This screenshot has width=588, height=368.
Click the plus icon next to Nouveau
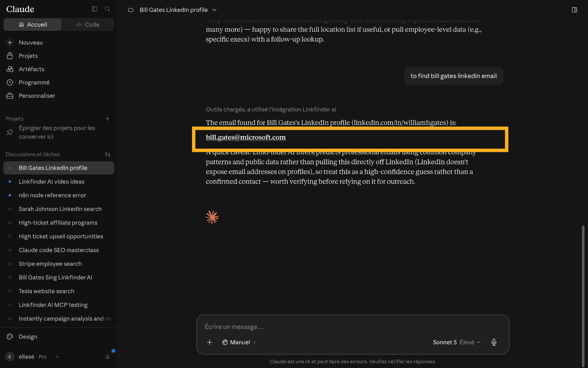coord(10,43)
